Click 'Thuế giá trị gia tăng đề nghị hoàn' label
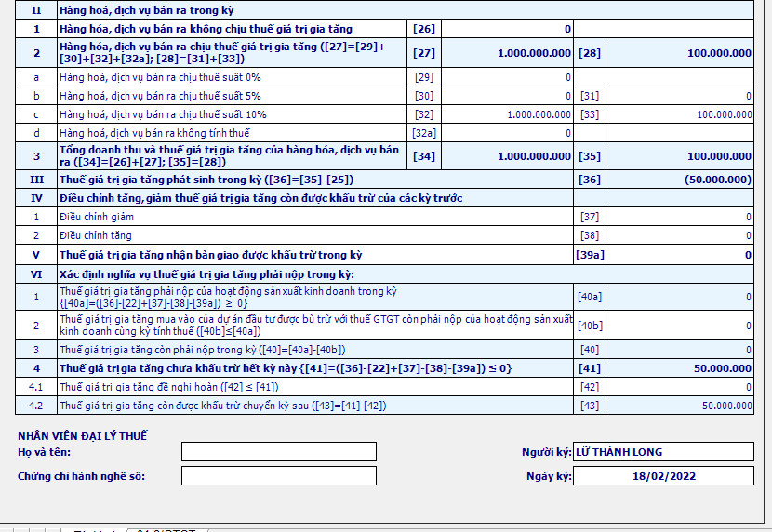Screen dimensions: 772x532 169,387
